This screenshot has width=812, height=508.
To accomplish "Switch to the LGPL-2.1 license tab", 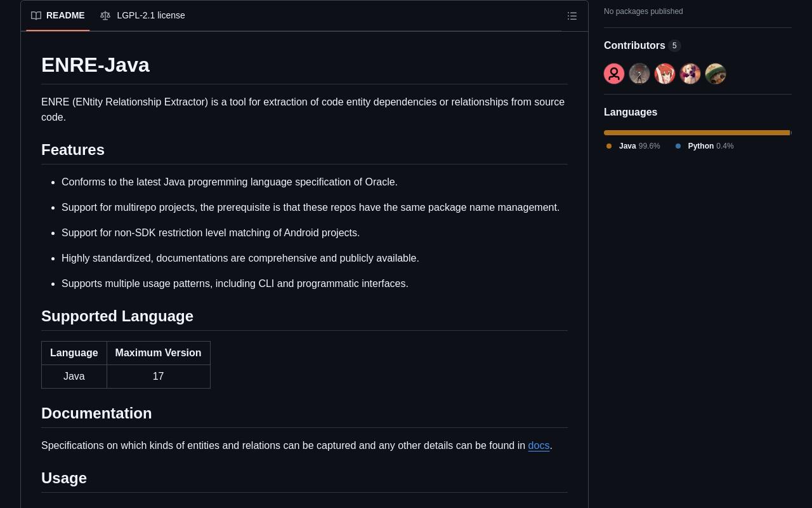I will point(143,15).
